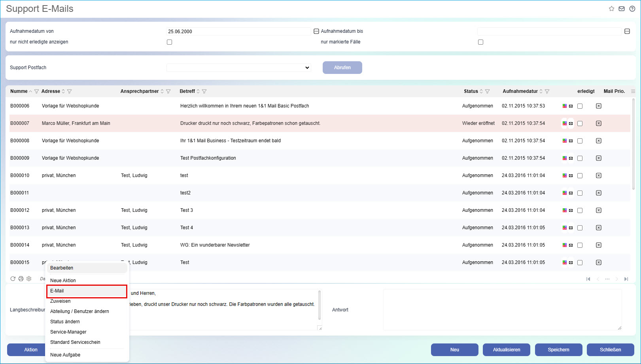Click the Aktualisieren button
The width and height of the screenshot is (641, 364).
click(506, 350)
